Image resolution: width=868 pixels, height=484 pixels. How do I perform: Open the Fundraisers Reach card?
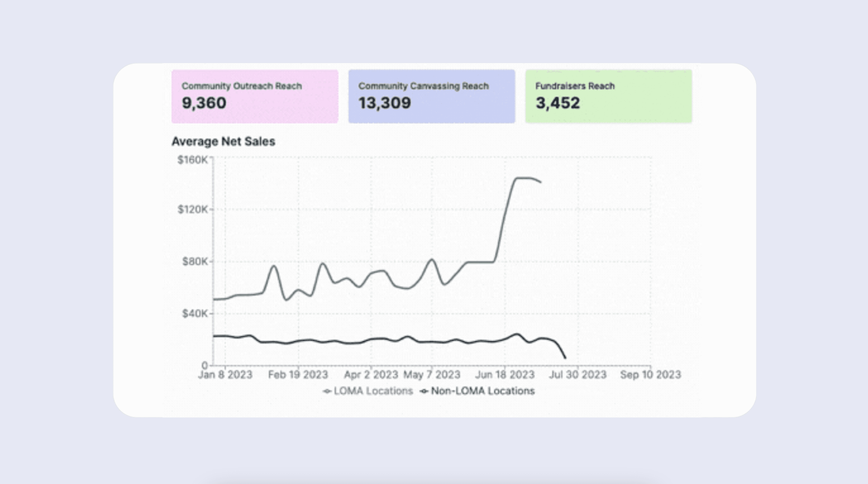point(608,96)
